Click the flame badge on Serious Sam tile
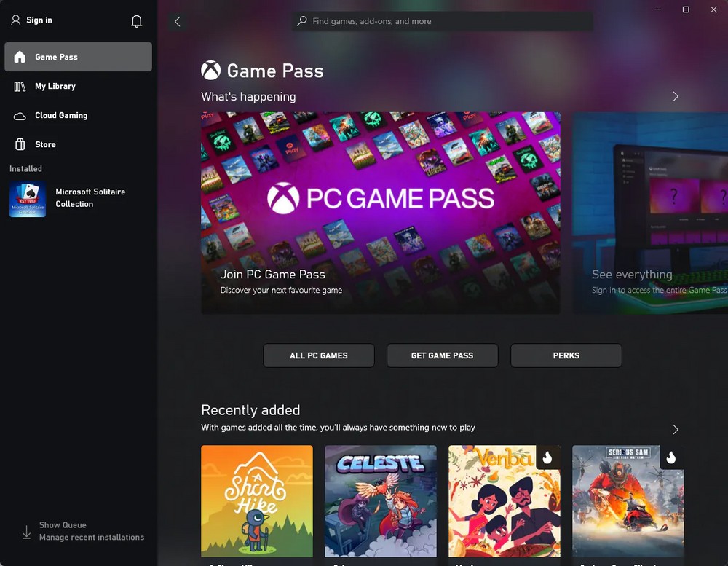The image size is (728, 566). pyautogui.click(x=671, y=457)
